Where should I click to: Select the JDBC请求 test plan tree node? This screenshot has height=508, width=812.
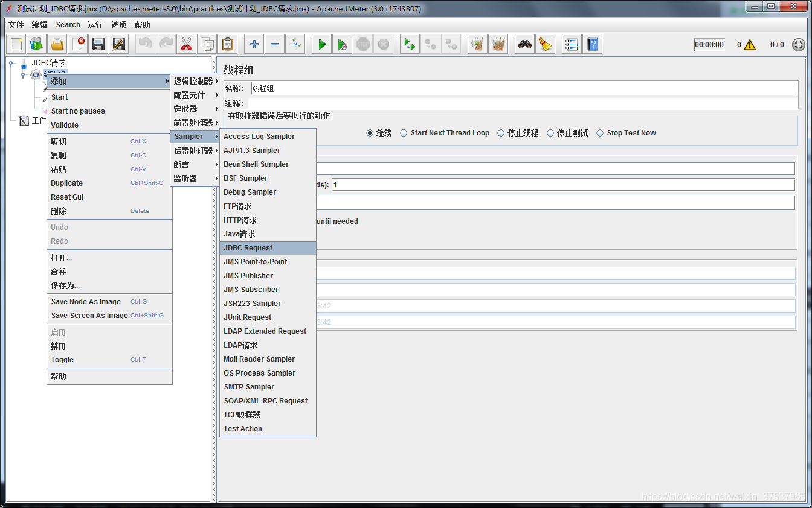click(x=48, y=63)
